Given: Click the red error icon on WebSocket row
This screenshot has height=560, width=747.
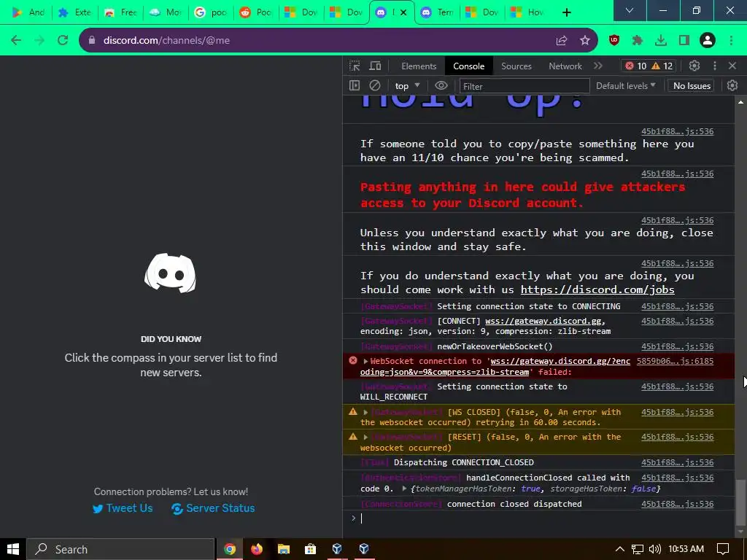Looking at the screenshot, I should coord(352,360).
